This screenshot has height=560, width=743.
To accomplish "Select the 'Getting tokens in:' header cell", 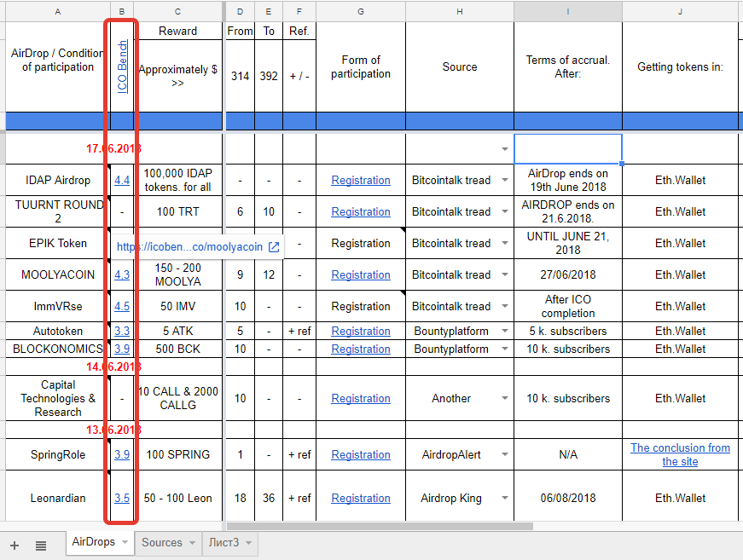I will pos(680,66).
